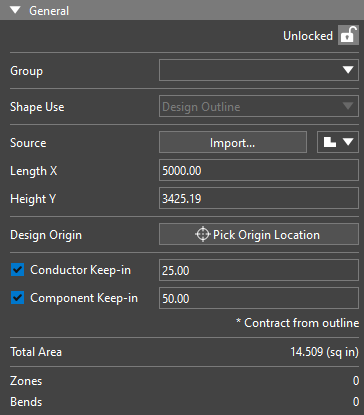
Task: Collapse the General section triangle
Action: pos(15,10)
